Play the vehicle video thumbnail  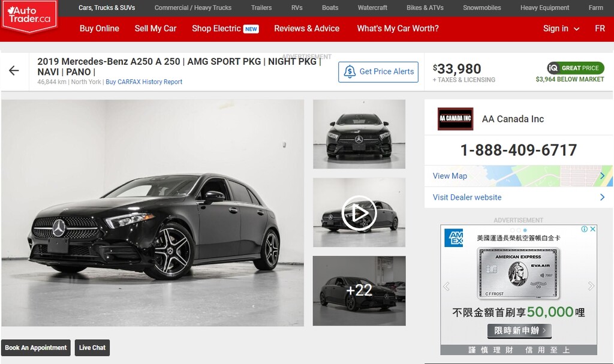[x=359, y=213]
